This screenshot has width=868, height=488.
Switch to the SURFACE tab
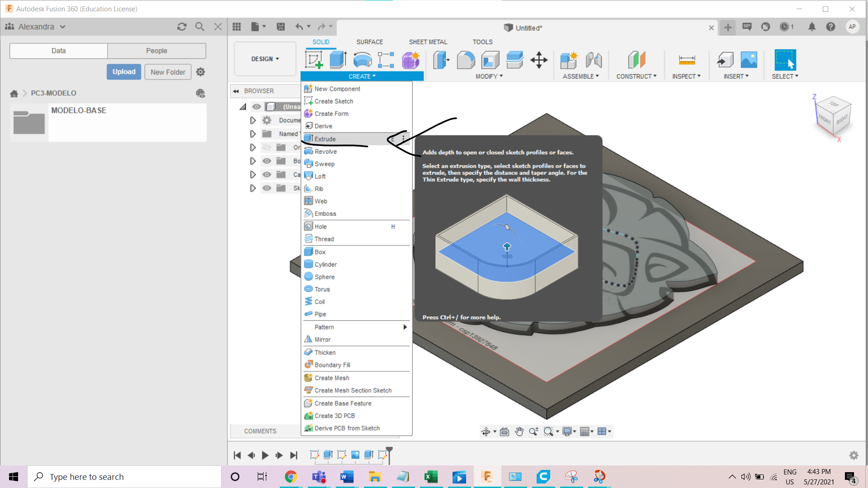[369, 42]
